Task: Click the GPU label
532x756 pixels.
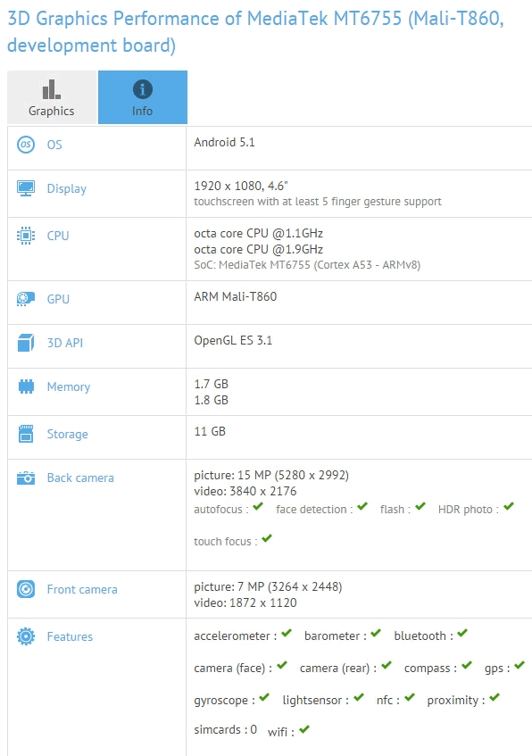Action: [58, 299]
